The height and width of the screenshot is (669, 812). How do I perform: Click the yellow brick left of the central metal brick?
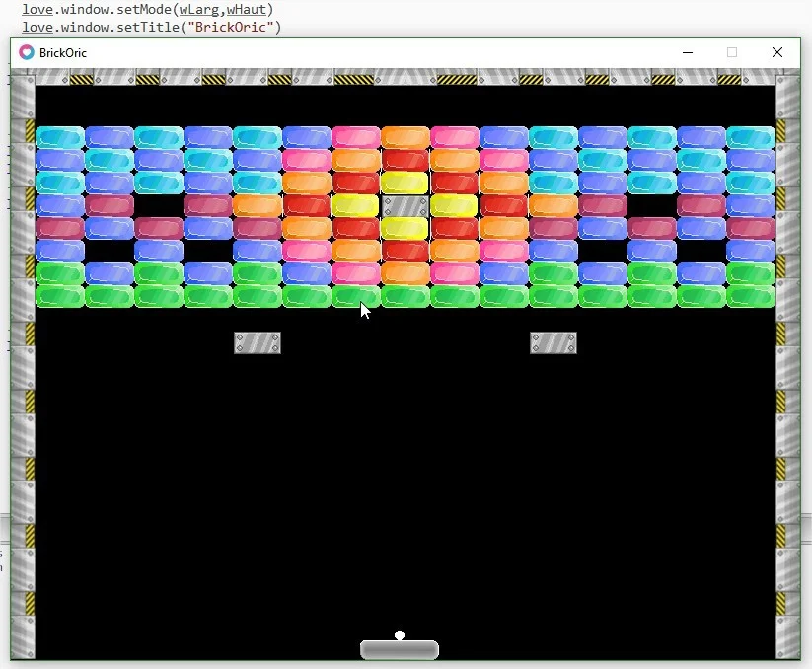tap(356, 206)
